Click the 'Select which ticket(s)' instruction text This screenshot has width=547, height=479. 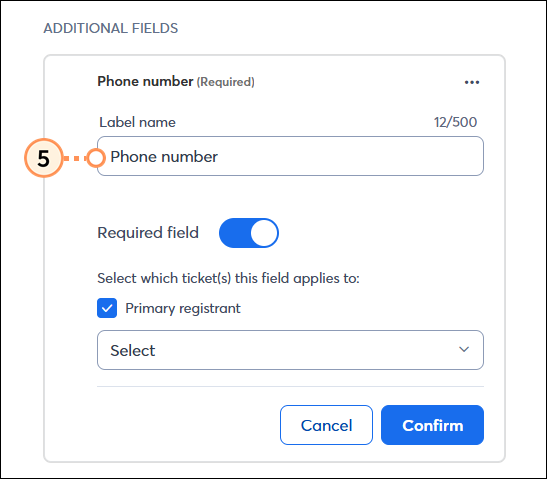[x=228, y=278]
